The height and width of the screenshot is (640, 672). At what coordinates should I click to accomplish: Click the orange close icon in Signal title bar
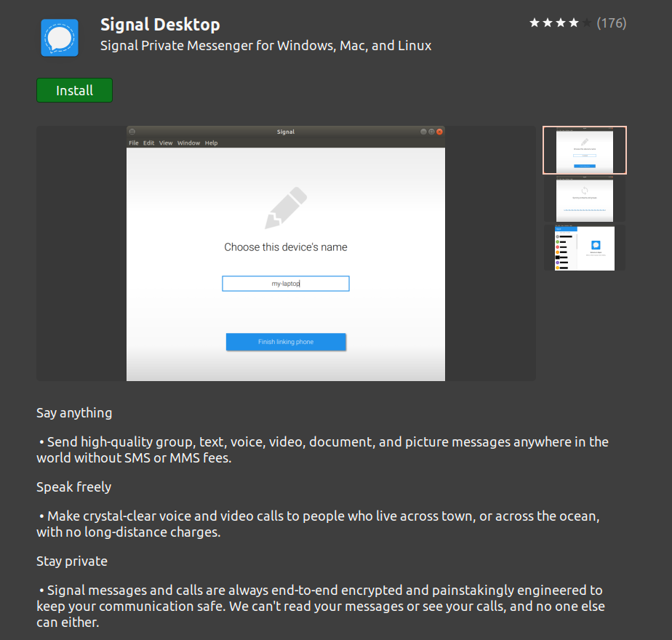(x=439, y=132)
